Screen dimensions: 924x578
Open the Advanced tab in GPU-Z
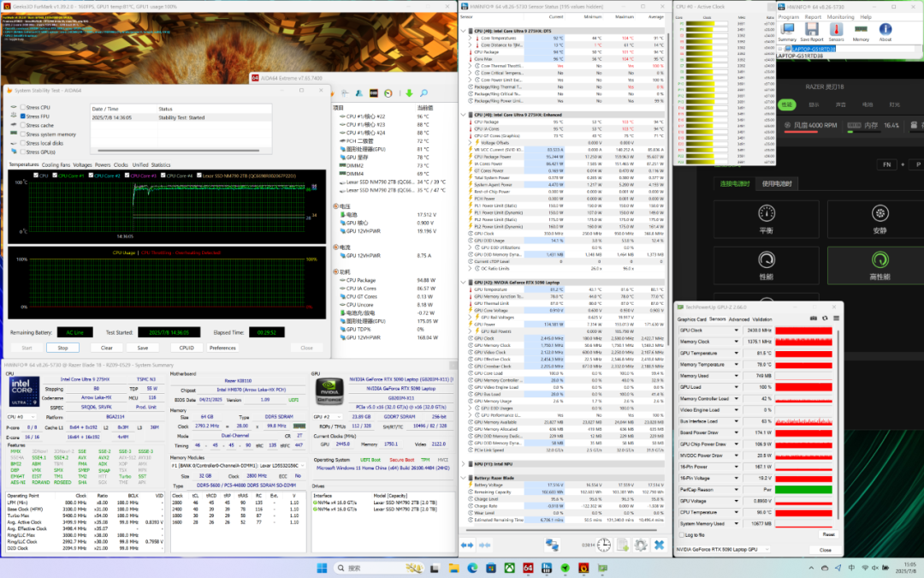tap(739, 319)
